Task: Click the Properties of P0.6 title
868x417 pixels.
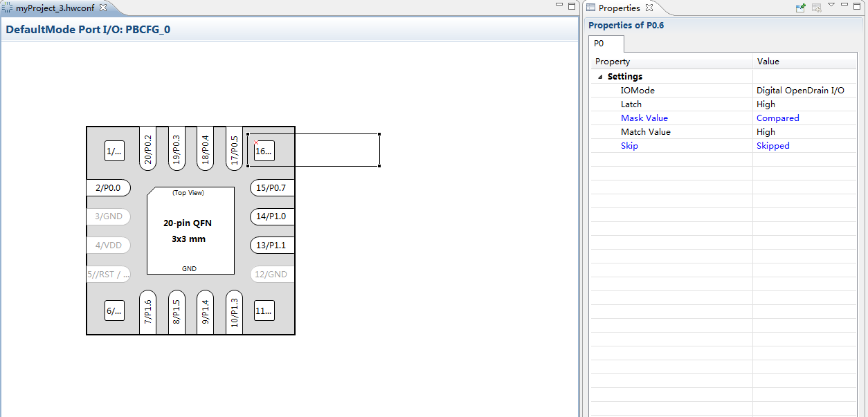Action: (626, 26)
